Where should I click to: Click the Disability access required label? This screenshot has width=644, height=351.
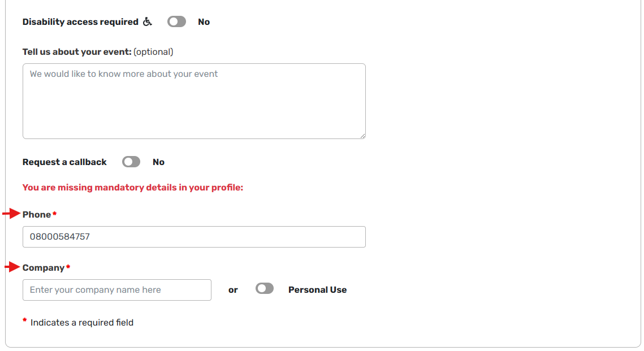coord(80,22)
